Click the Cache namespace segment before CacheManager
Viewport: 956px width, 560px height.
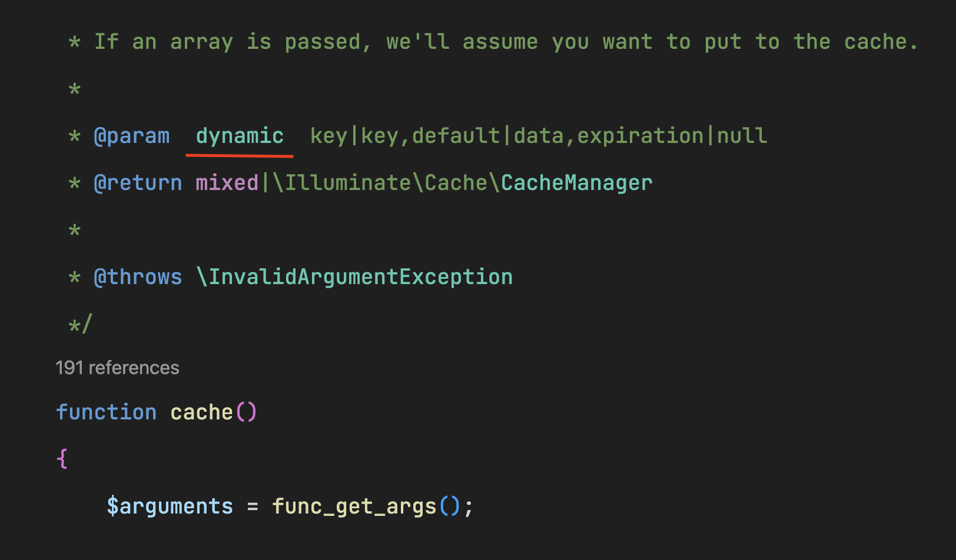(x=456, y=183)
